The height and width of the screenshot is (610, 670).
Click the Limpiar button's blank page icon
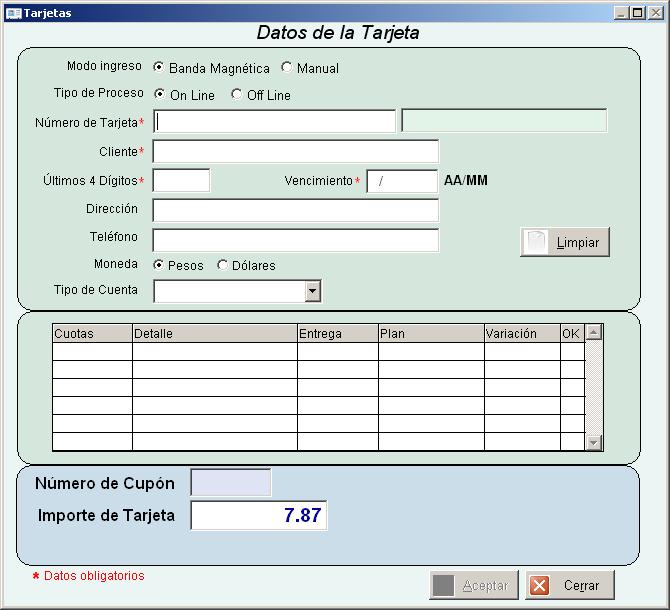[538, 242]
